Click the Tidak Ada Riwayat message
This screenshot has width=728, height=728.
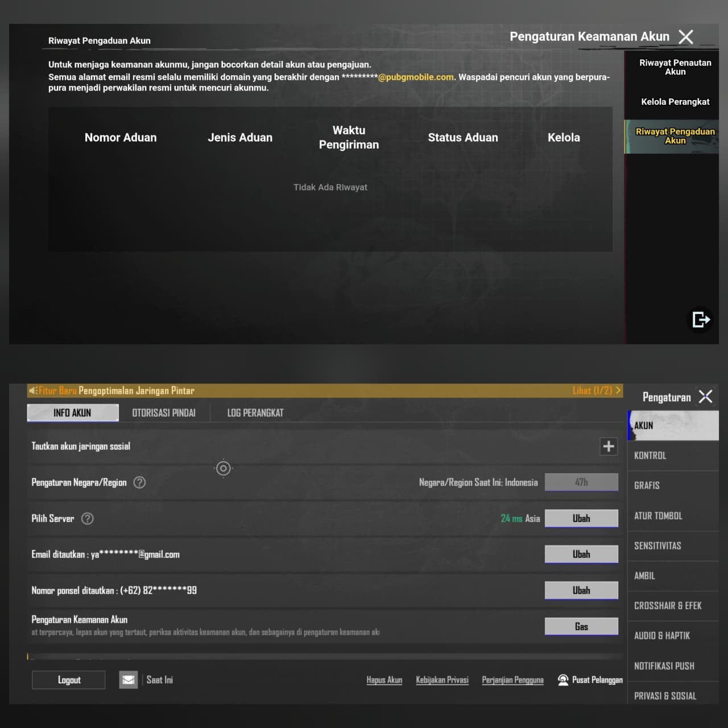click(330, 187)
